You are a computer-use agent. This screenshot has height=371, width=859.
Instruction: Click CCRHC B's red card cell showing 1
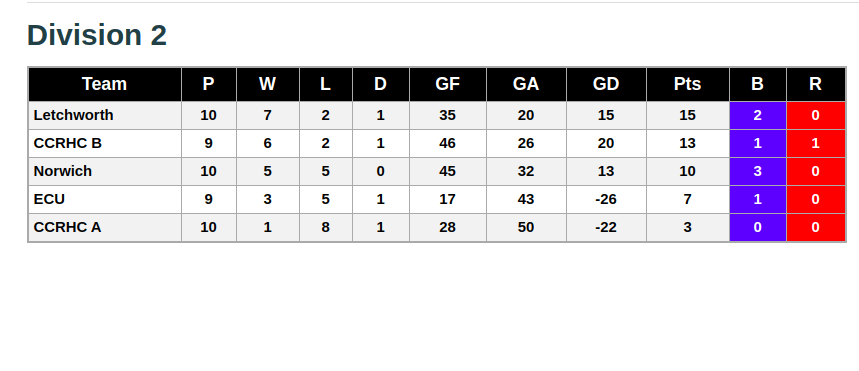pos(816,144)
